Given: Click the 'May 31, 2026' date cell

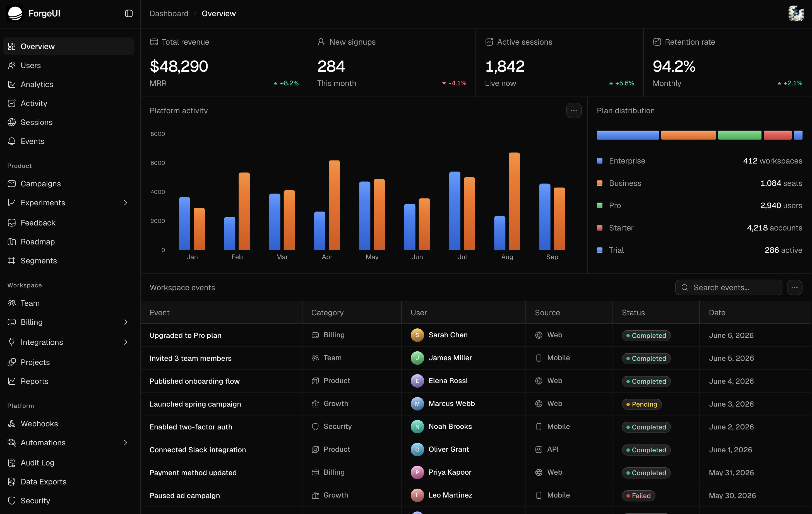Looking at the screenshot, I should (731, 472).
